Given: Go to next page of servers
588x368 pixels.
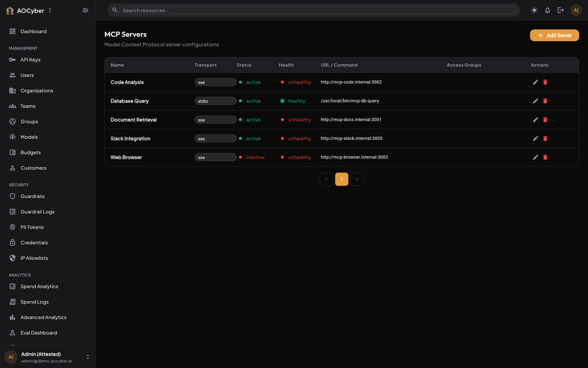Looking at the screenshot, I should [357, 179].
